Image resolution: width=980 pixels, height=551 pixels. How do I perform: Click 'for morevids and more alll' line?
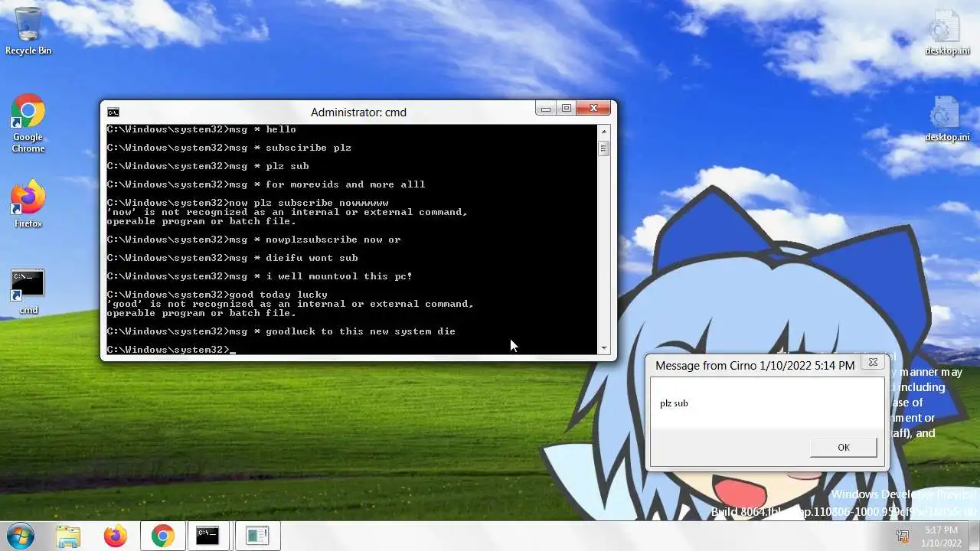pyautogui.click(x=266, y=184)
